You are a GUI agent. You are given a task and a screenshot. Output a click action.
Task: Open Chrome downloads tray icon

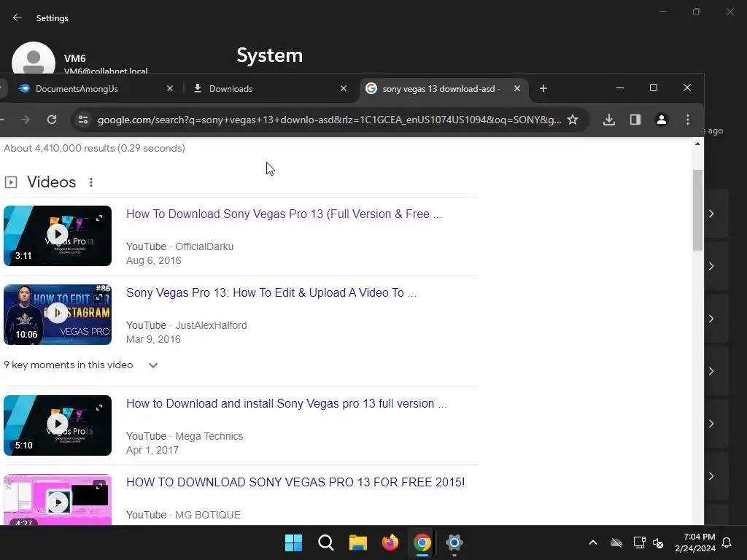point(609,120)
